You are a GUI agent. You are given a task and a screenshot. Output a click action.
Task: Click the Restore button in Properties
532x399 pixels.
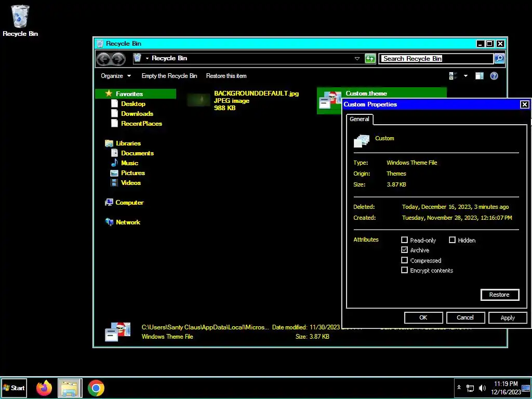click(499, 295)
